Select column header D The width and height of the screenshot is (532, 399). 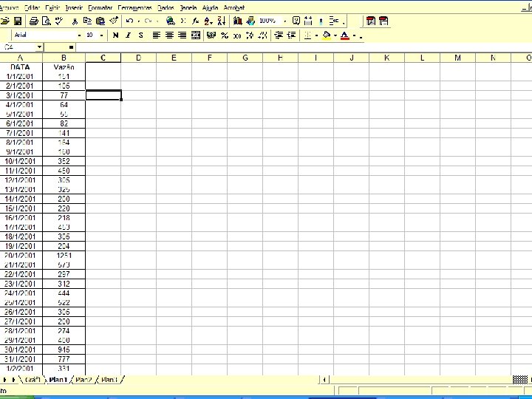(x=138, y=58)
